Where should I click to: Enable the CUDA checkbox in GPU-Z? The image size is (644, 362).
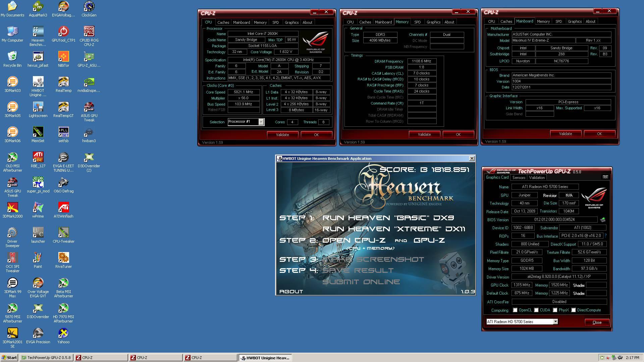[536, 310]
